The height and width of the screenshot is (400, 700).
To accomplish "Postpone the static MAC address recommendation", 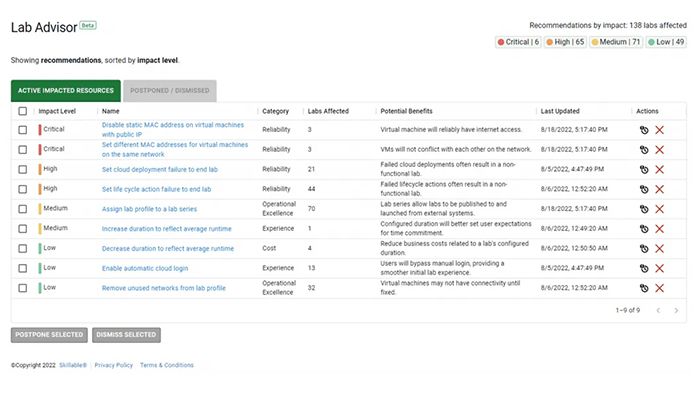I will tap(643, 130).
